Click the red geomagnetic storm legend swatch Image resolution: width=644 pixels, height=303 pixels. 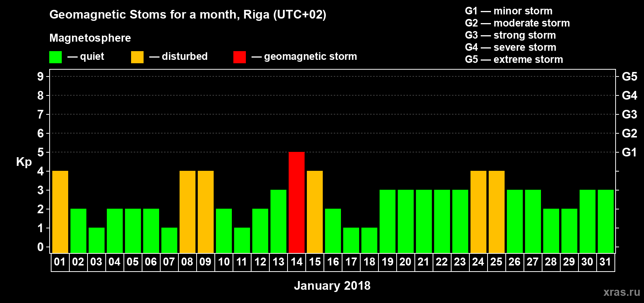(239, 57)
